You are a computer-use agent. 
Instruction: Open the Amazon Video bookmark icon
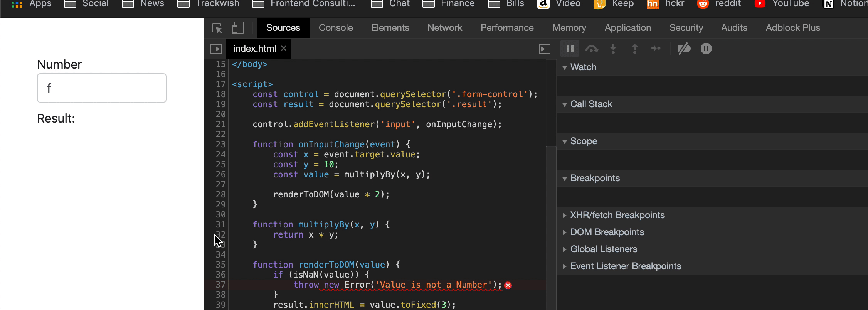[543, 4]
